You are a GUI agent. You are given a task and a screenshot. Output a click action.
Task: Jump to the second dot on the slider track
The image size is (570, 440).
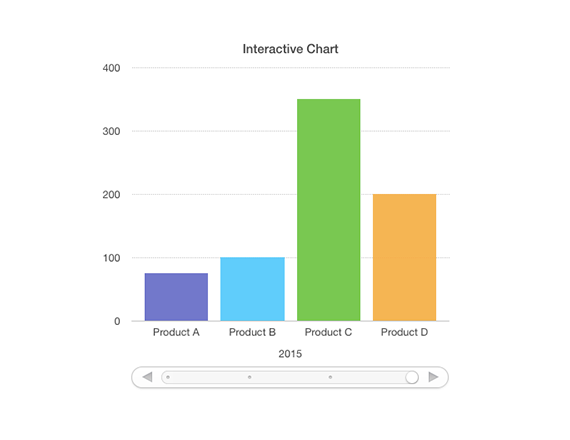point(249,377)
